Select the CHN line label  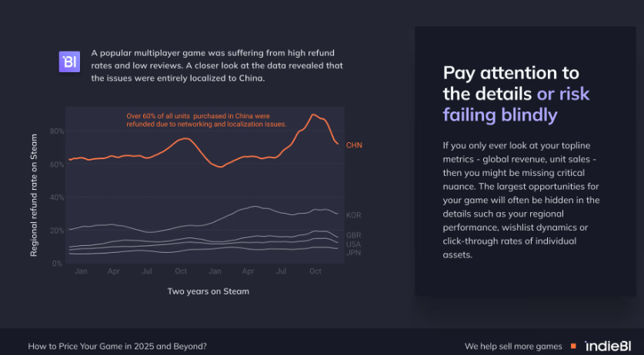pos(354,145)
